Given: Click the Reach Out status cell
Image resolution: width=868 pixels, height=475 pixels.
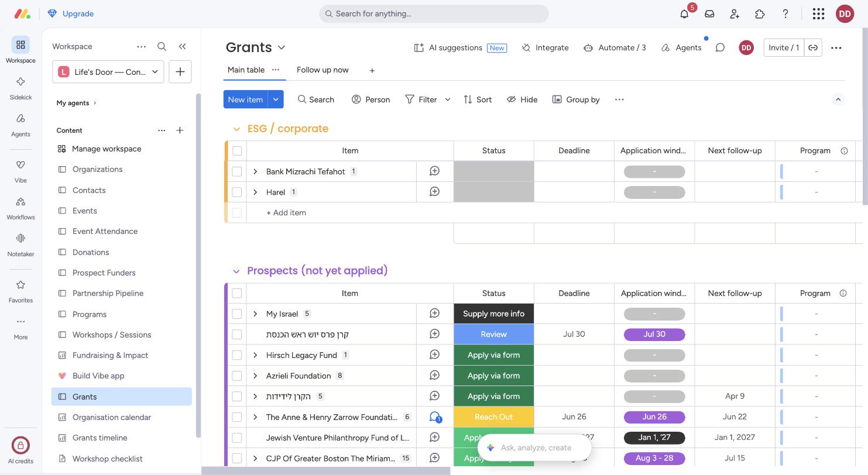Looking at the screenshot, I should click(494, 417).
